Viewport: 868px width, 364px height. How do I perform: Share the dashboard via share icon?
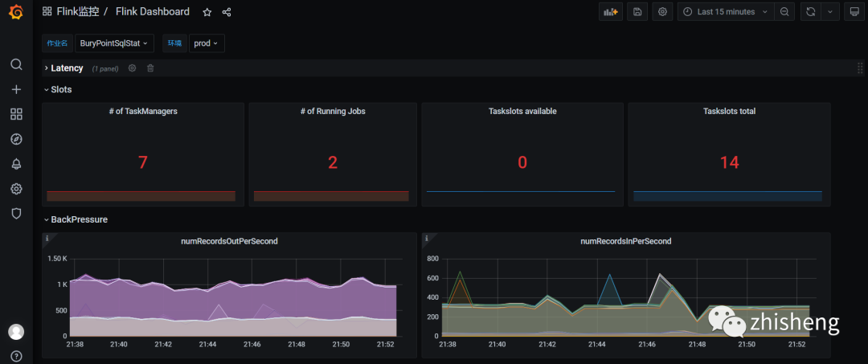[x=227, y=12]
